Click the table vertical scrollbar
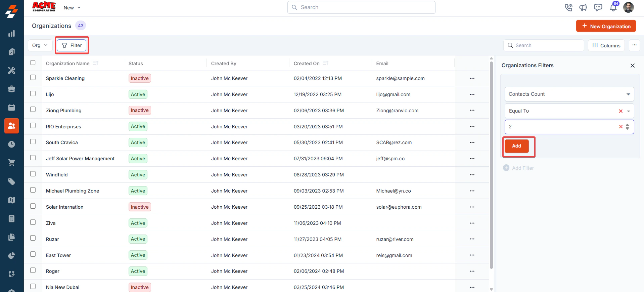644x292 pixels. [x=491, y=165]
